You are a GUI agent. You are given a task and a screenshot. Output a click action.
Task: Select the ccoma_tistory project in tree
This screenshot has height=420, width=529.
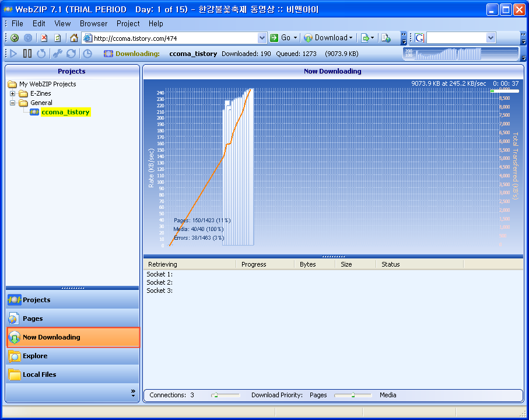tap(65, 112)
